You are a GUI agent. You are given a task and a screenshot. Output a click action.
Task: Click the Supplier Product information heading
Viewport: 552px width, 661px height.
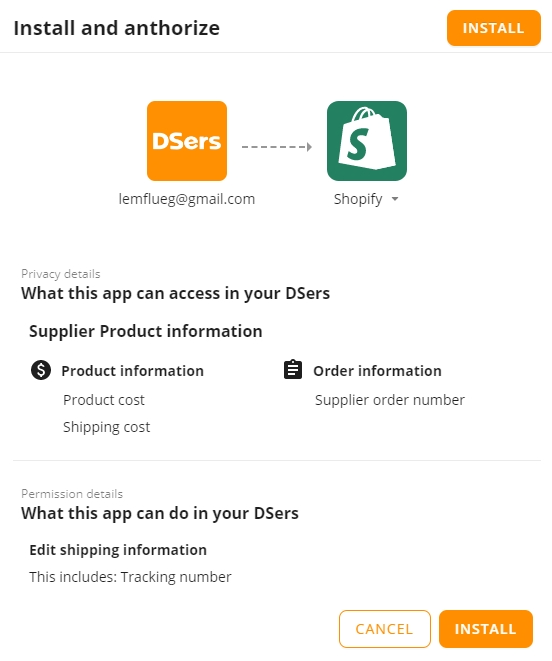pos(145,331)
